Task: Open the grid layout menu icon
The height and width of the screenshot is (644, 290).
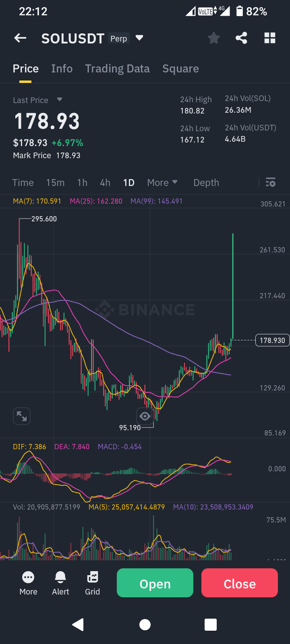Action: [270, 38]
